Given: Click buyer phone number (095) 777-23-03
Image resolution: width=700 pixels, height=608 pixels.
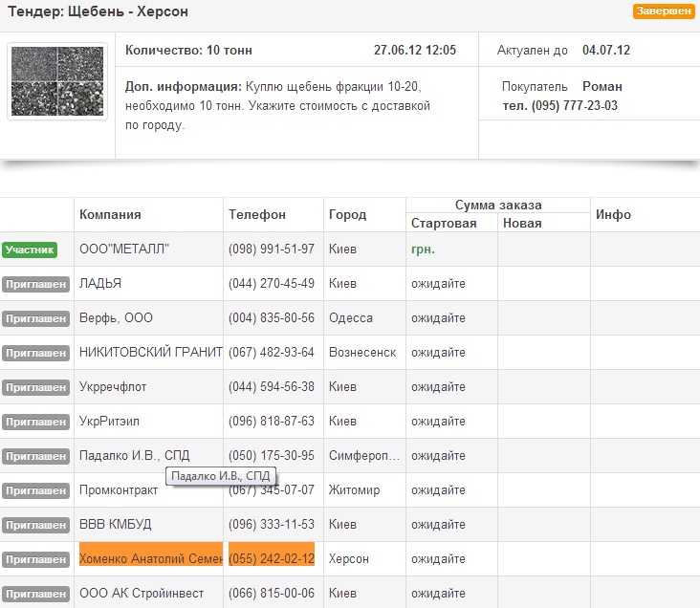Looking at the screenshot, I should click(x=560, y=106).
